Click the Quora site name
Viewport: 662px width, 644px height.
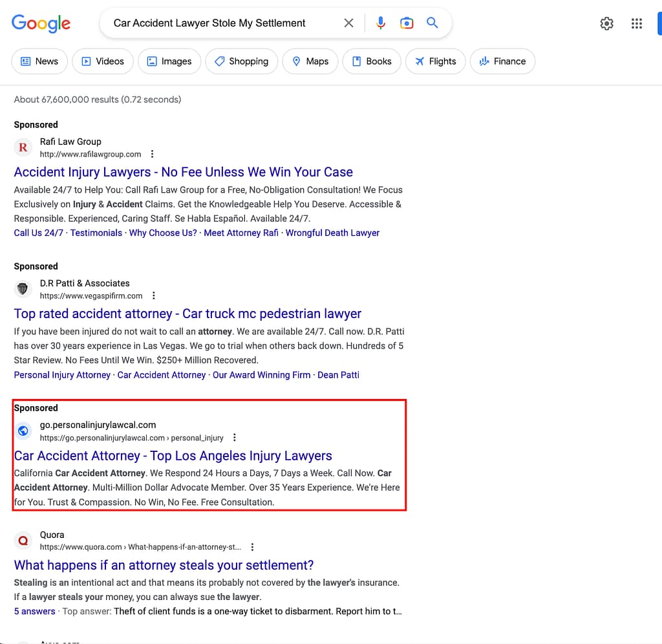click(52, 535)
